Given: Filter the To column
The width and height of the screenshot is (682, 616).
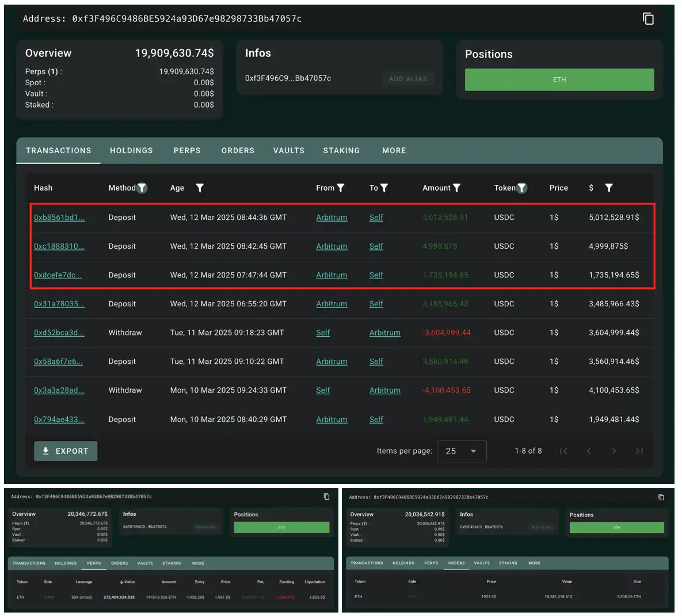Looking at the screenshot, I should pos(384,188).
